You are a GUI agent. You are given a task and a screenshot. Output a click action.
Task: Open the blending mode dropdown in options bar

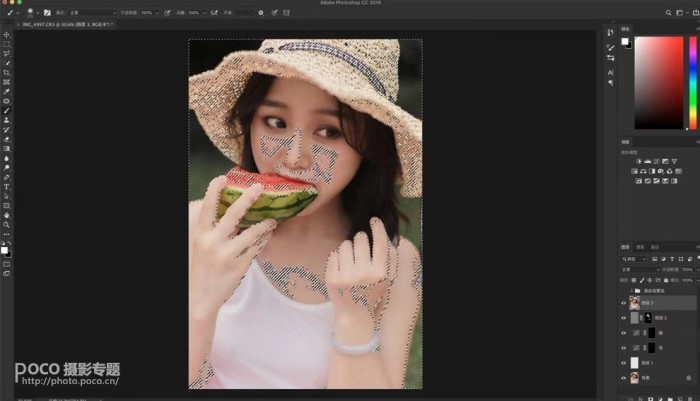(x=92, y=13)
